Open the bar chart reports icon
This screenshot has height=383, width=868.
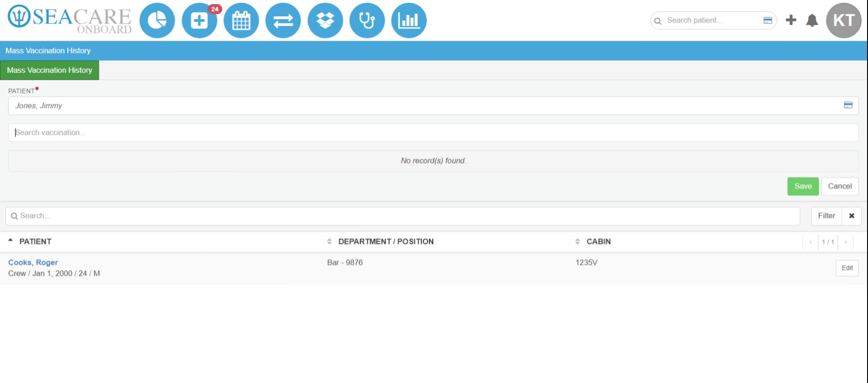pyautogui.click(x=409, y=20)
